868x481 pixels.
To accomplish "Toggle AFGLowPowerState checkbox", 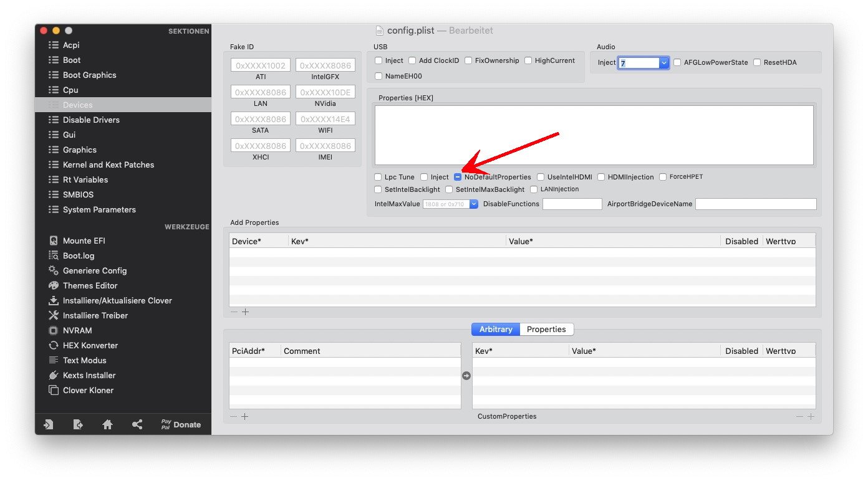I will click(x=677, y=62).
